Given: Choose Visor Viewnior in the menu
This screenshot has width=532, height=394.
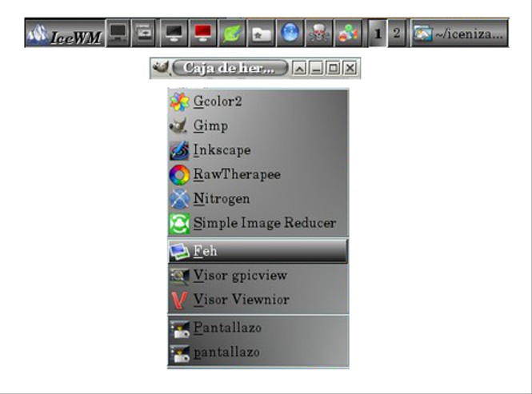Looking at the screenshot, I should [x=258, y=300].
